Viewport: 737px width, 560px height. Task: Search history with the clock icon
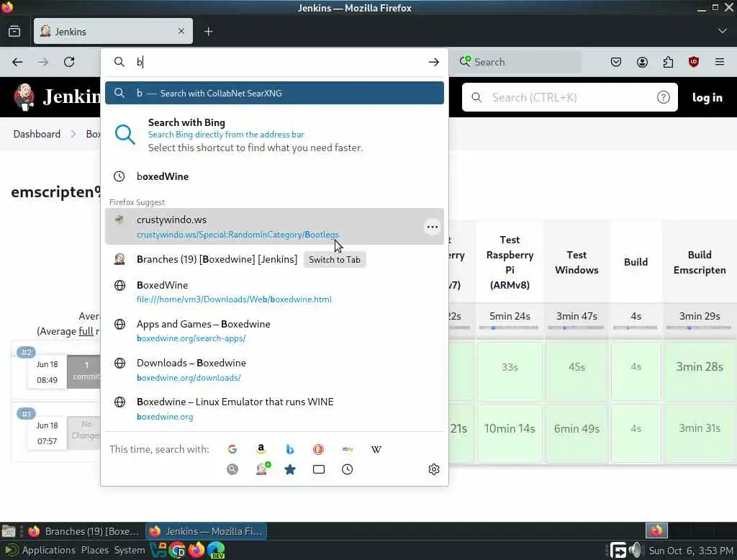pos(348,469)
